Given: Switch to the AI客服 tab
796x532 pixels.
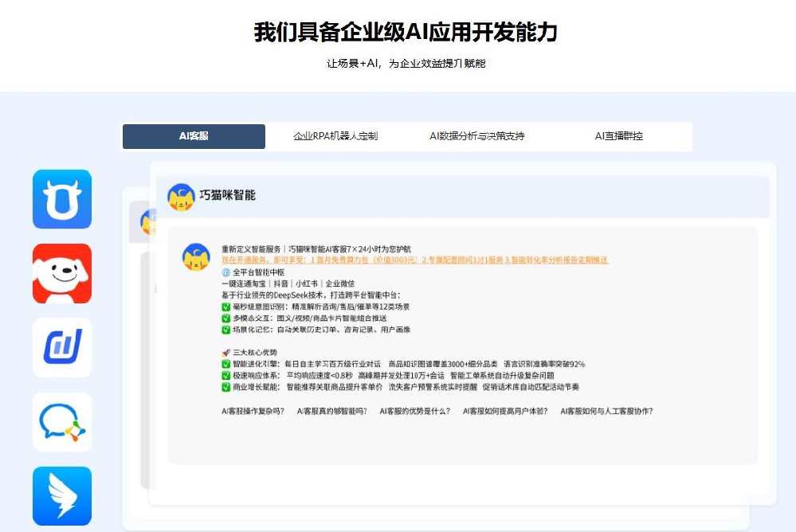Looking at the screenshot, I should [194, 136].
